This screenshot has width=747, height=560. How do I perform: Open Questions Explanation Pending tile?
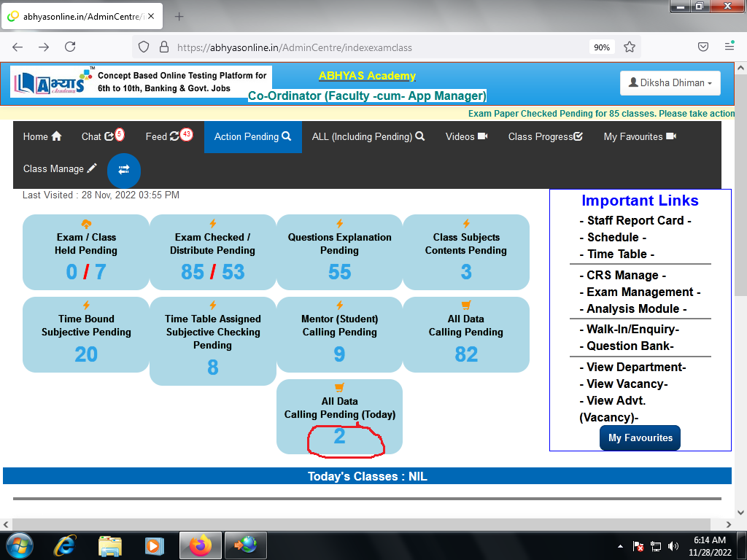pyautogui.click(x=339, y=252)
